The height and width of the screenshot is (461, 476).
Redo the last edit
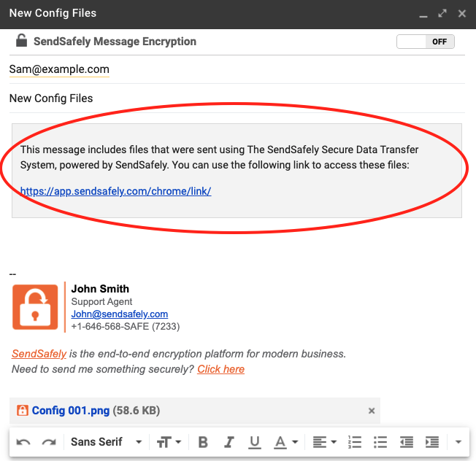coord(49,442)
